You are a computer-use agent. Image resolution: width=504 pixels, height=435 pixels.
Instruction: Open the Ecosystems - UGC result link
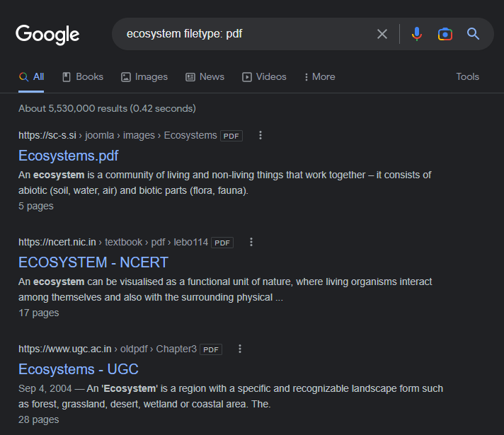[79, 369]
